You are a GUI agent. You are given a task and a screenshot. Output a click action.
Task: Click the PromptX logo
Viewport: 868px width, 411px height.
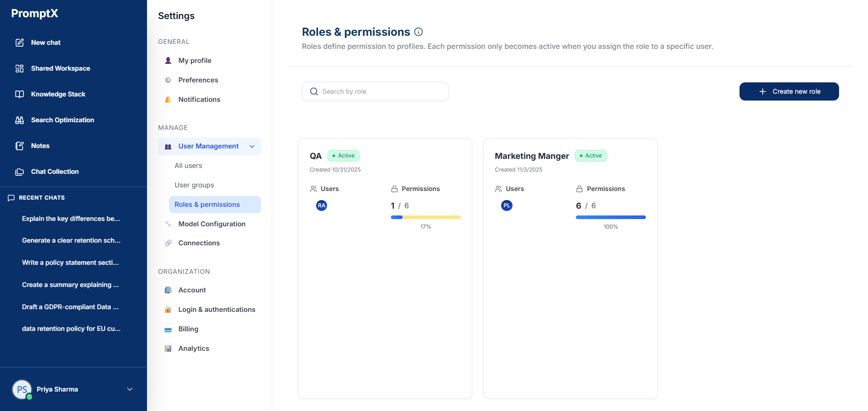[35, 14]
